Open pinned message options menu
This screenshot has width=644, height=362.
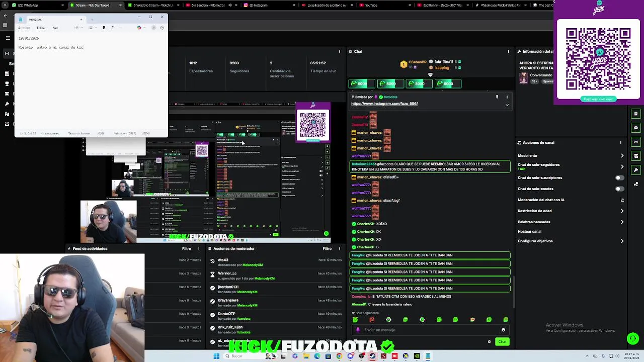[x=507, y=97]
